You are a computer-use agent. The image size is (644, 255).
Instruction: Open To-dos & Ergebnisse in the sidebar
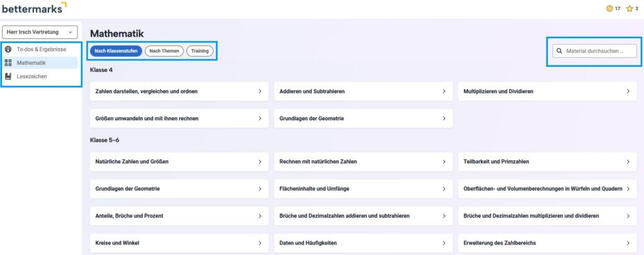[42, 49]
